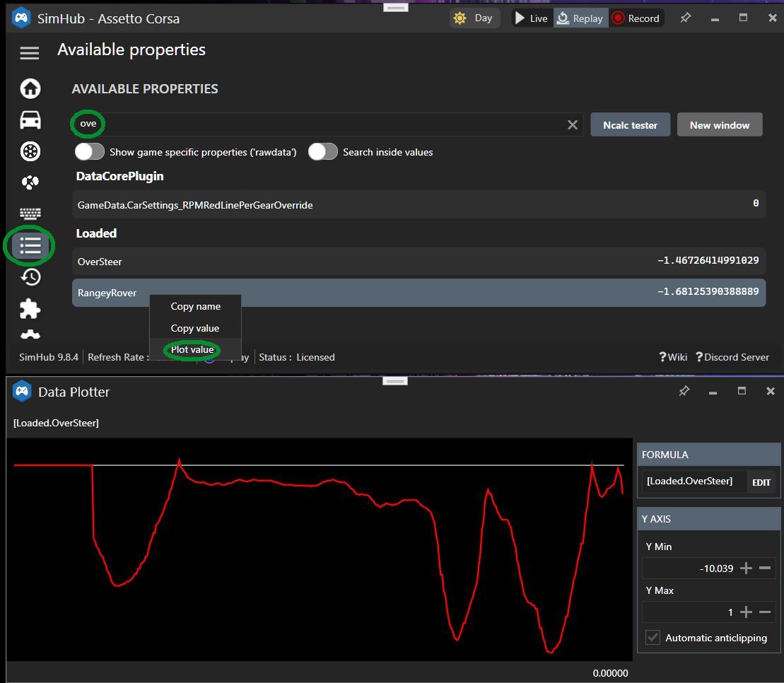Image resolution: width=784 pixels, height=683 pixels.
Task: Open the Wiki link
Action: 673,357
